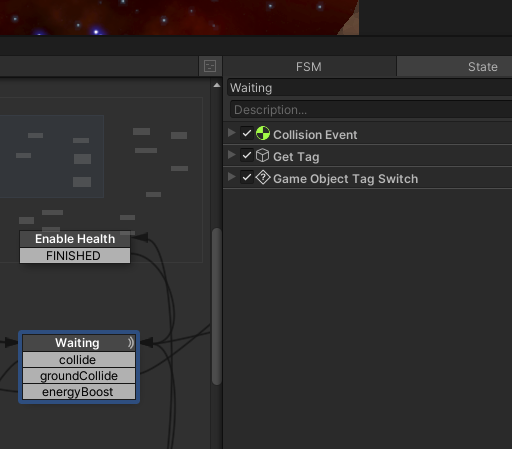
Task: Click the Description input field
Action: pos(371,110)
